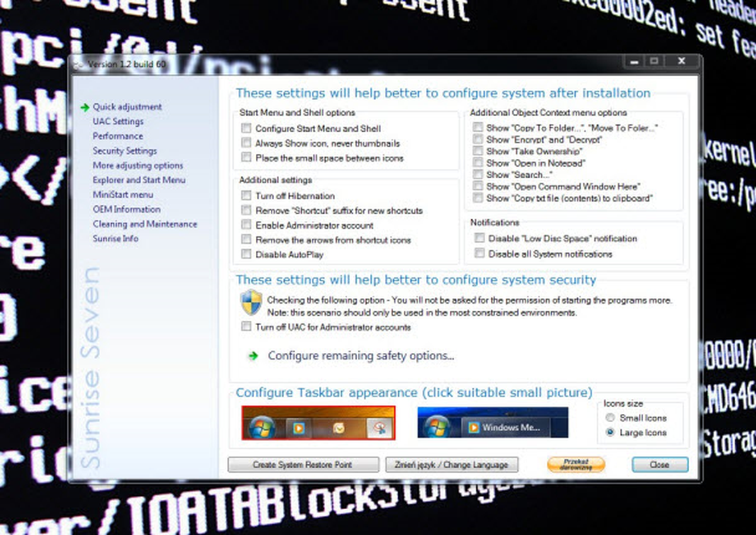The width and height of the screenshot is (756, 535).
Task: Toggle Place the small space between icons
Action: coord(246,158)
